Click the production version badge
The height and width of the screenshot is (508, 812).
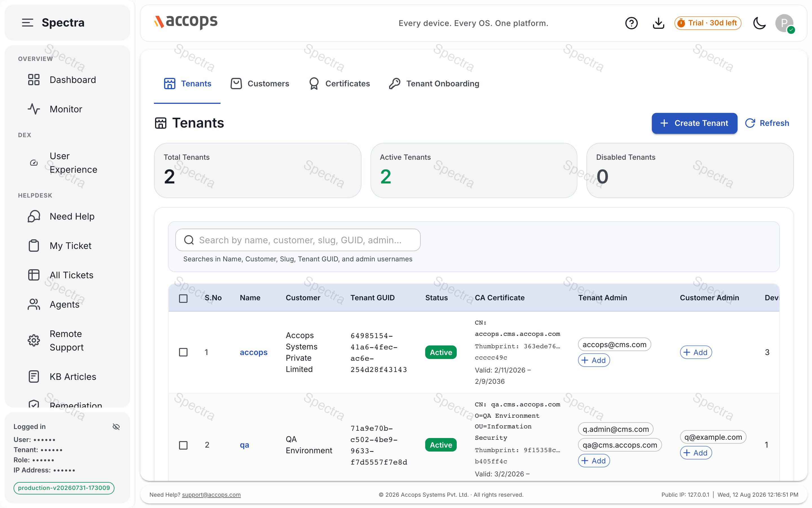point(64,488)
